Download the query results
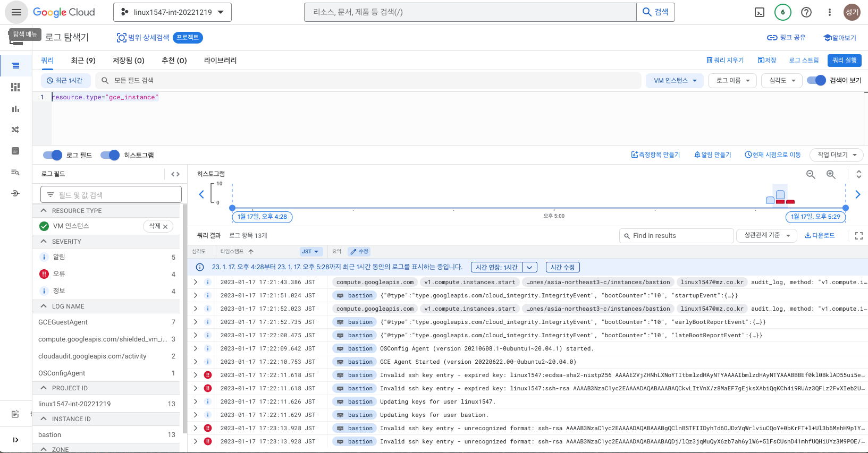The width and height of the screenshot is (868, 453). [x=820, y=235]
